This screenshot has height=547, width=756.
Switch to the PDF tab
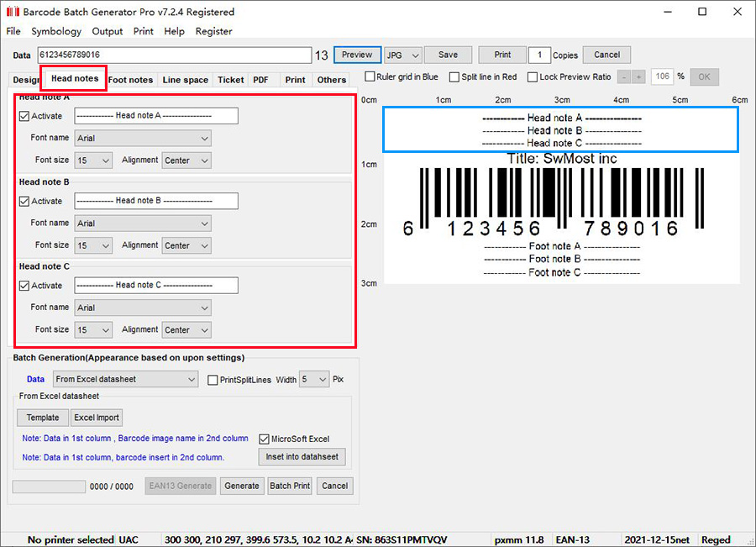(261, 80)
